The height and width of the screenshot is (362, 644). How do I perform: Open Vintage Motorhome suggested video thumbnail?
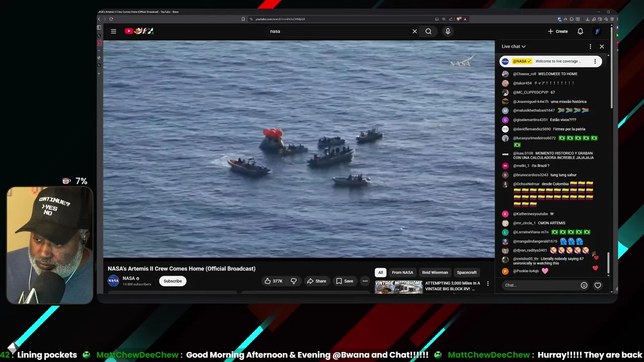pyautogui.click(x=398, y=287)
